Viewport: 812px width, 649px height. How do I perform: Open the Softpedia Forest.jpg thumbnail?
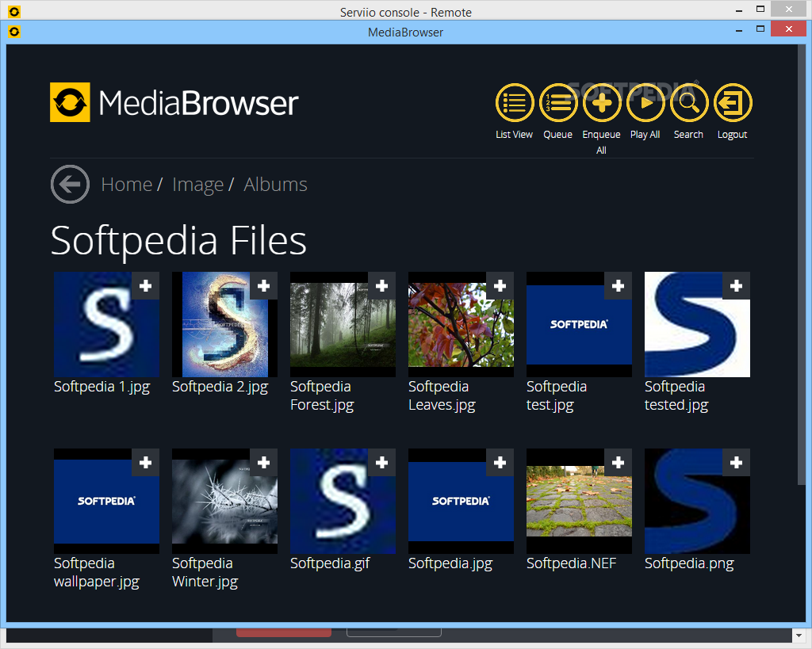343,325
